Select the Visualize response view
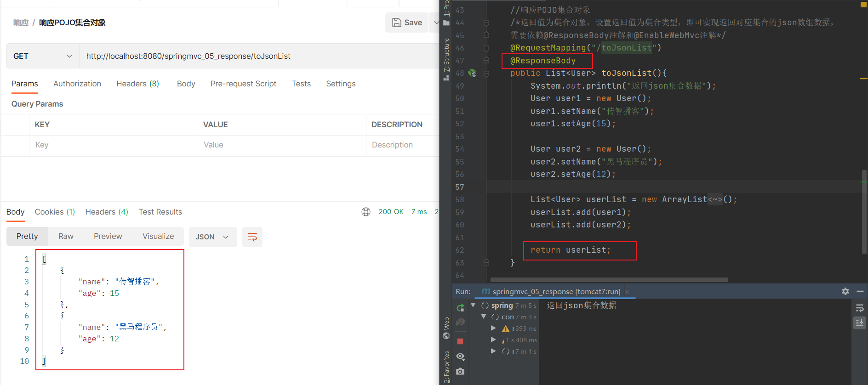 coord(158,236)
